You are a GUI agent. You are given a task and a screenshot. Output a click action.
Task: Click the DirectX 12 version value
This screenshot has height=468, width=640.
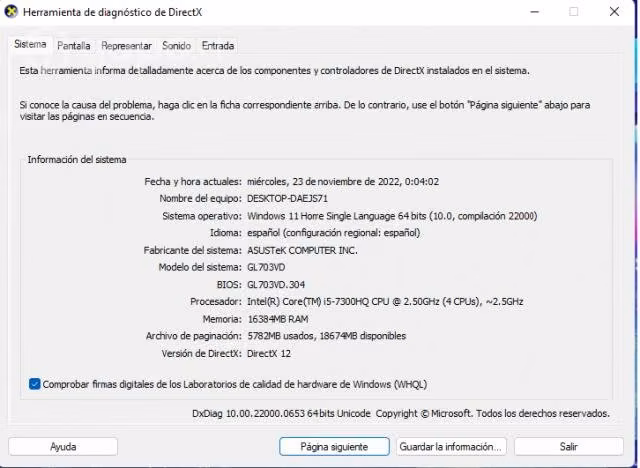click(269, 353)
